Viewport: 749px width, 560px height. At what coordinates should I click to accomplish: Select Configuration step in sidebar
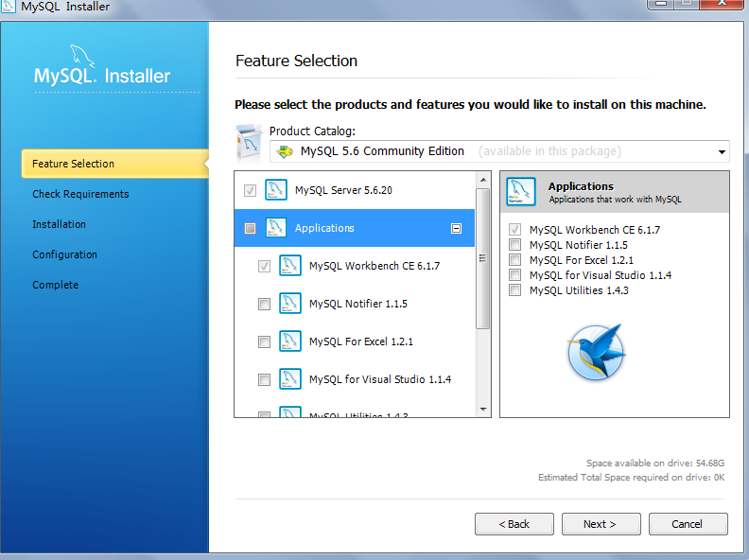tap(64, 254)
